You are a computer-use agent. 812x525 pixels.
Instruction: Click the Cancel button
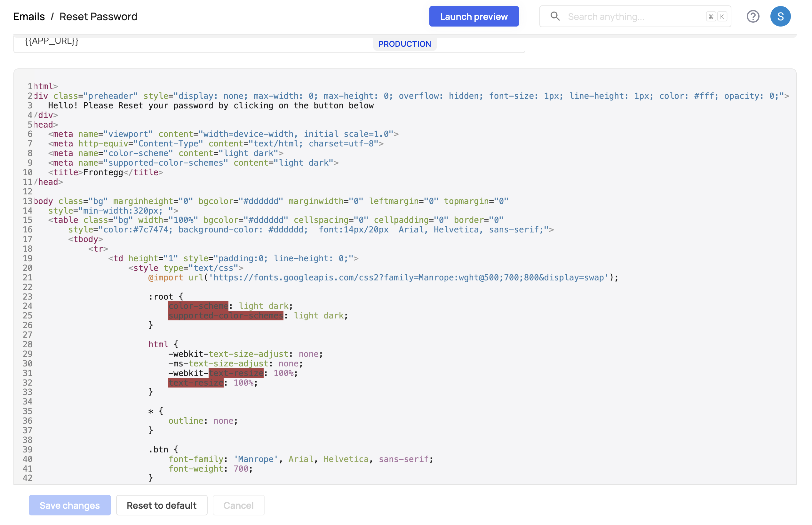238,505
